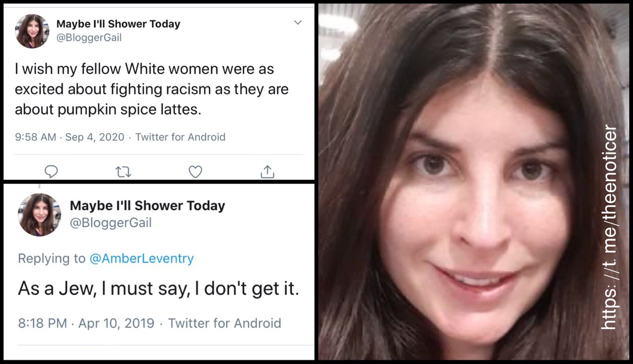Open the @AmberLeventry mention link
Image resolution: width=633 pixels, height=364 pixels.
(x=141, y=258)
